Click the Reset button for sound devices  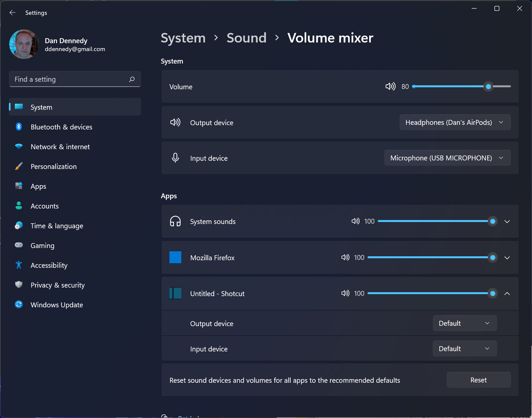(x=478, y=380)
